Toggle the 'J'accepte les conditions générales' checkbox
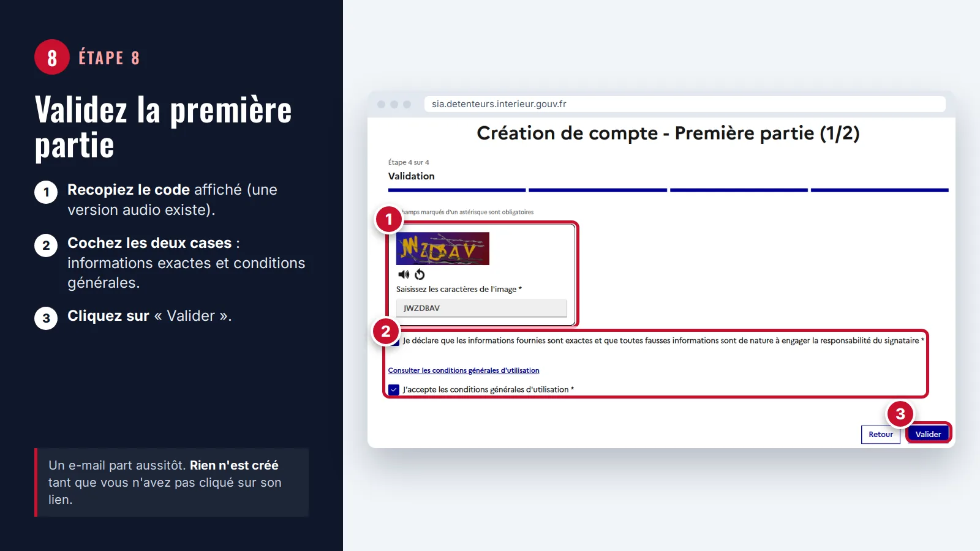 pyautogui.click(x=394, y=389)
